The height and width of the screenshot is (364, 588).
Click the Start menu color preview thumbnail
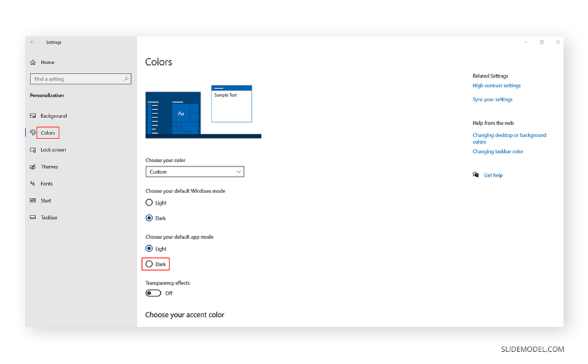tap(173, 113)
